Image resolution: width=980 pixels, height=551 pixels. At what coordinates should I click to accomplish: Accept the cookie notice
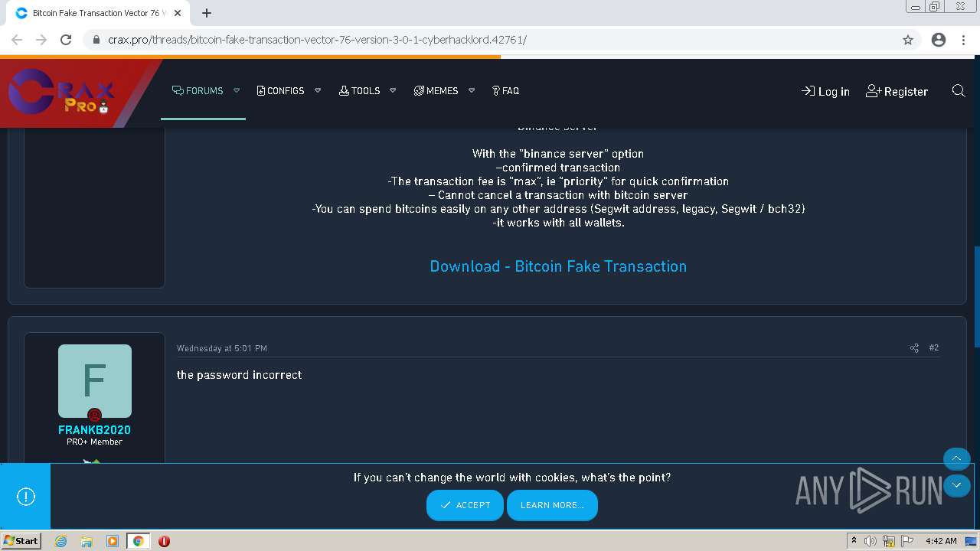(465, 505)
